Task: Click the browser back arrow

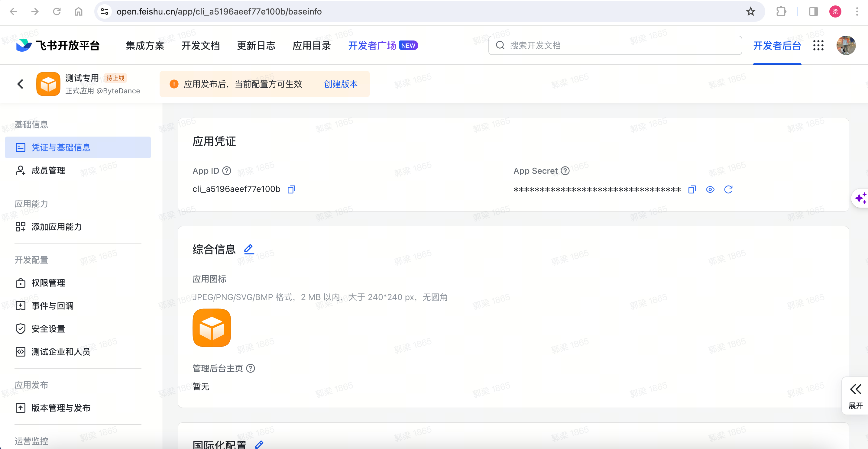Action: [14, 11]
